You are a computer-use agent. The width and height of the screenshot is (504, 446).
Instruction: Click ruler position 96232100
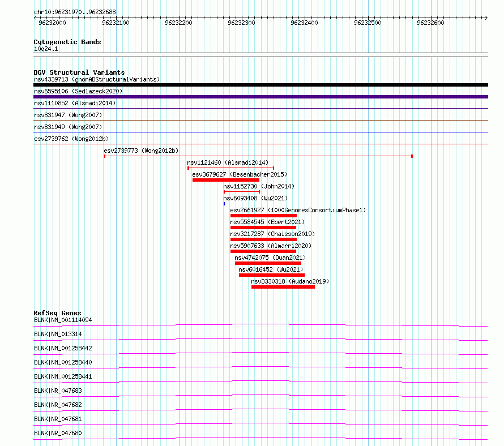click(x=116, y=23)
